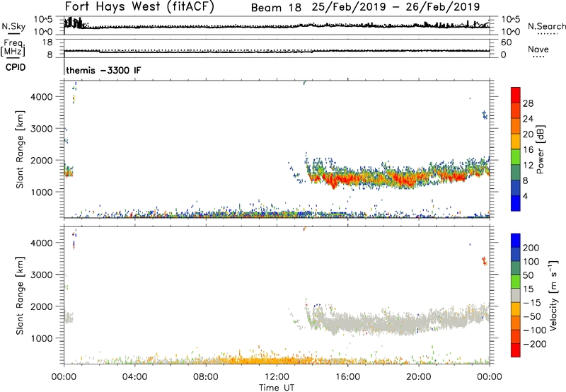Click the blue top segment of Velocity colorbar
566x392 pixels.
(x=516, y=241)
